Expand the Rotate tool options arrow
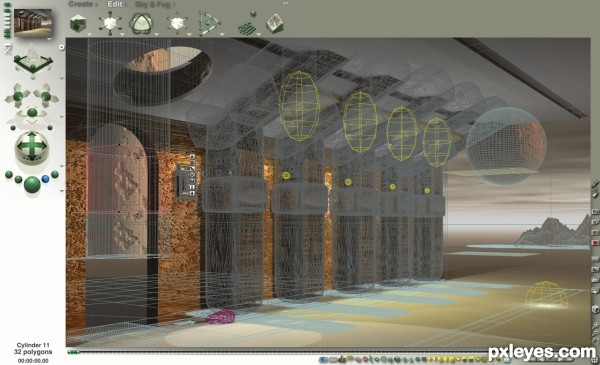 [x=157, y=34]
